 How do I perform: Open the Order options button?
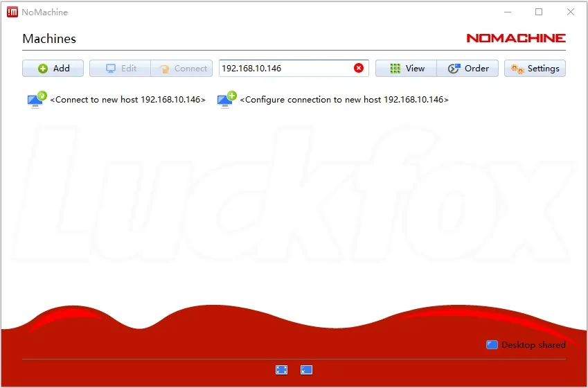467,69
